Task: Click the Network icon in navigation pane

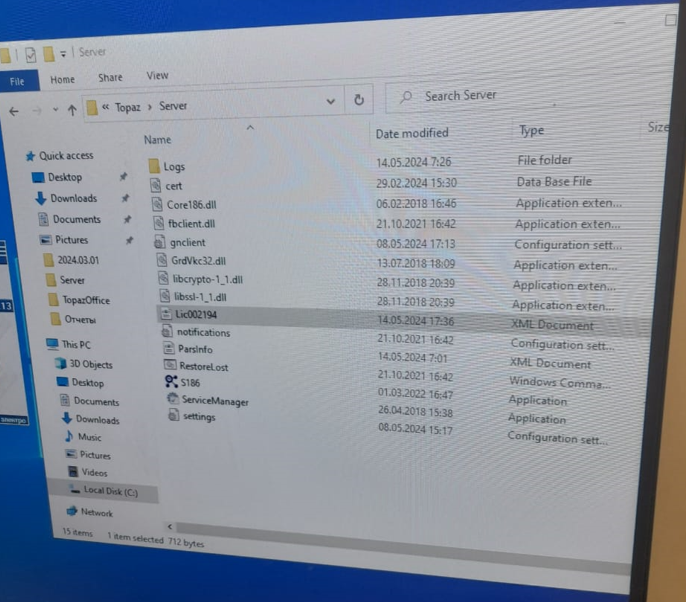Action: pos(71,511)
